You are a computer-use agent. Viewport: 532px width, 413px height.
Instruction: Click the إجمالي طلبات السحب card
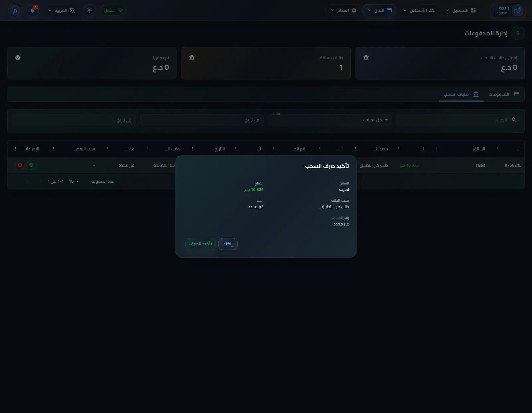(x=440, y=63)
